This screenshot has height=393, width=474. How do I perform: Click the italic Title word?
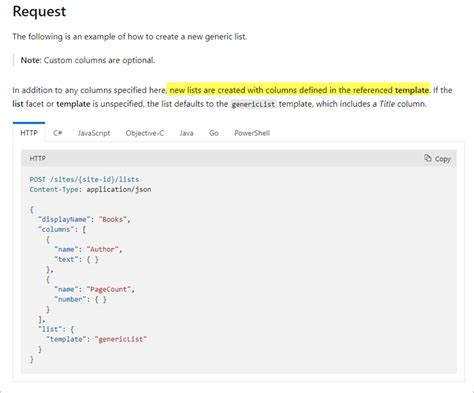387,104
